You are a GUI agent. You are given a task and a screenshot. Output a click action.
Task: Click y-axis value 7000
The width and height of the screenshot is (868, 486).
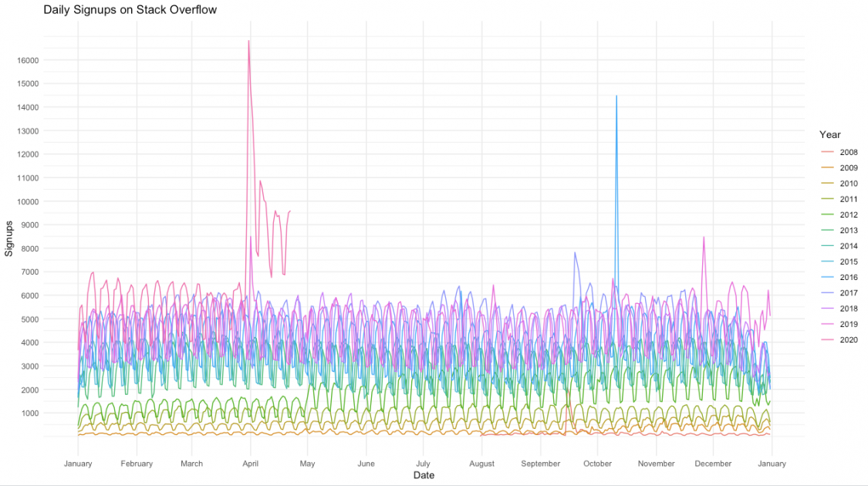click(x=30, y=272)
